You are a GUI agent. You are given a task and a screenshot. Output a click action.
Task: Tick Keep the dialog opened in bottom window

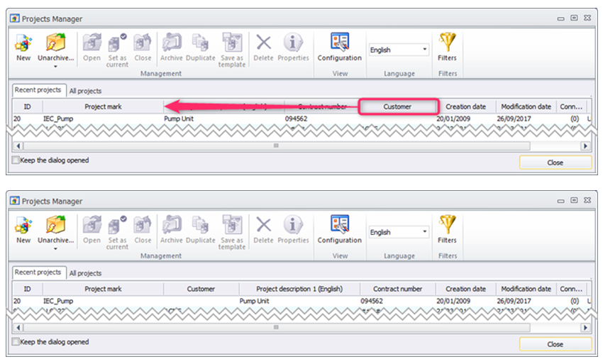coord(16,342)
